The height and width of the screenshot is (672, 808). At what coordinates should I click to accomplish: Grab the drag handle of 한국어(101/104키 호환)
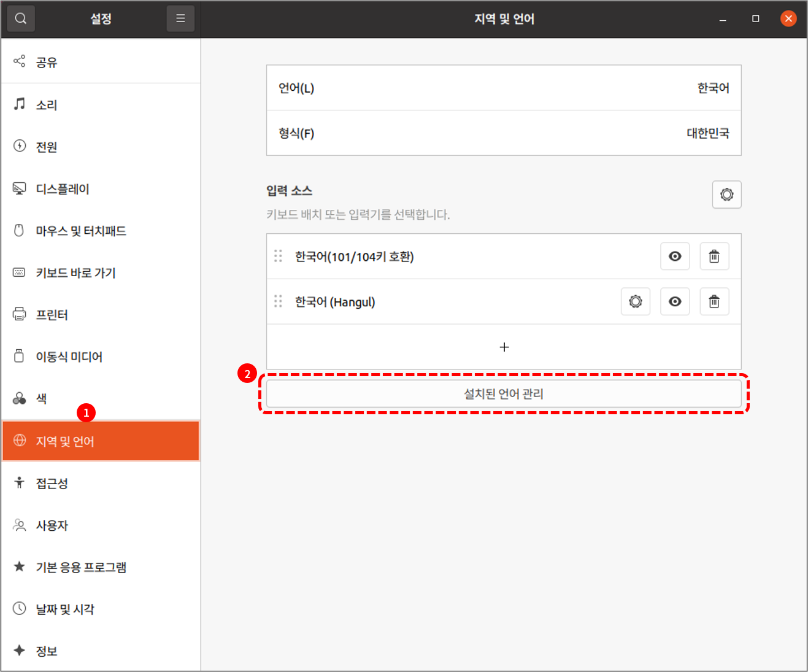pos(278,256)
